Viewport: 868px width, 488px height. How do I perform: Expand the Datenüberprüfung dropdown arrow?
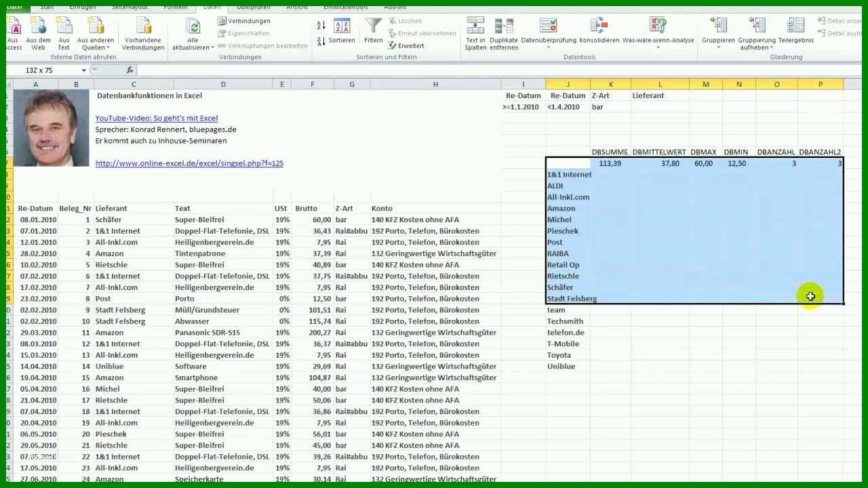pos(548,48)
